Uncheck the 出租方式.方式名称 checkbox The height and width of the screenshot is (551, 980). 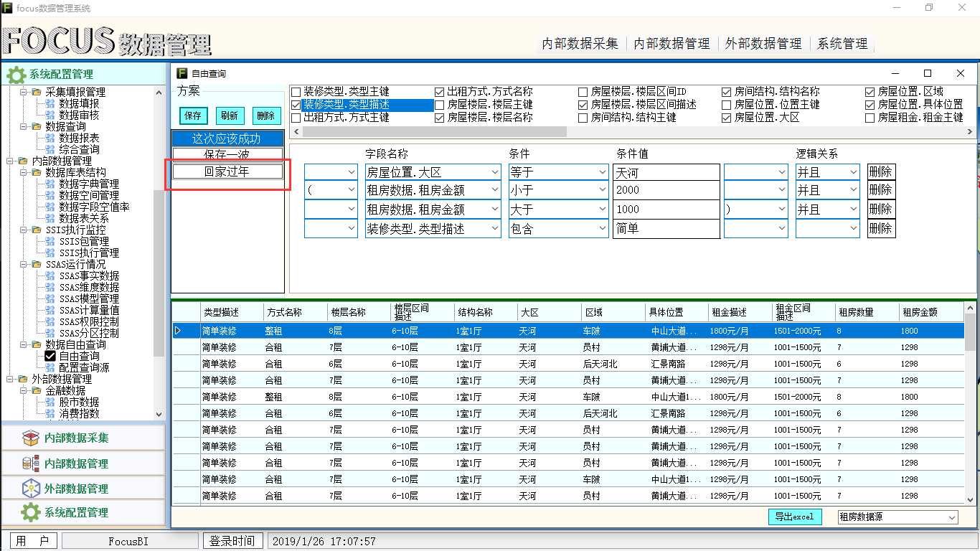(x=440, y=92)
